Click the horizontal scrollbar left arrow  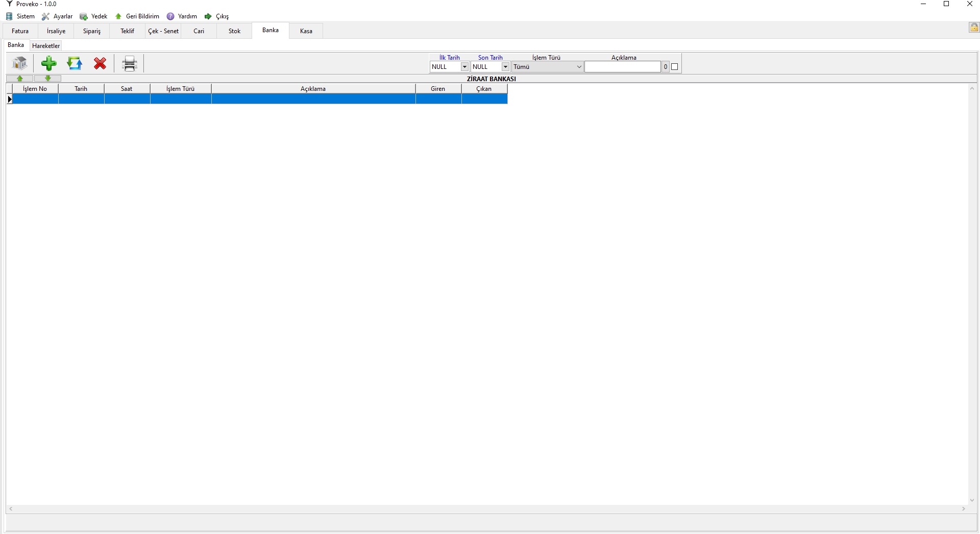coord(11,509)
